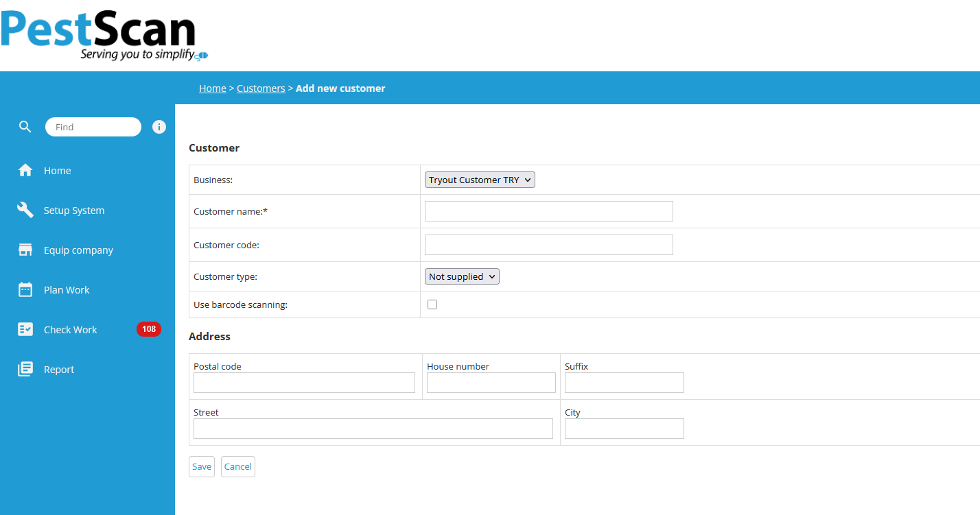Open Home in the sidebar menu
The height and width of the screenshot is (515, 980).
(x=58, y=171)
